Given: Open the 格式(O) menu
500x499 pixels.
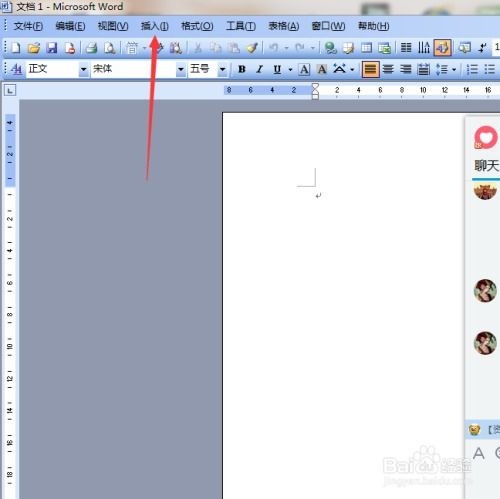Looking at the screenshot, I should tap(197, 26).
